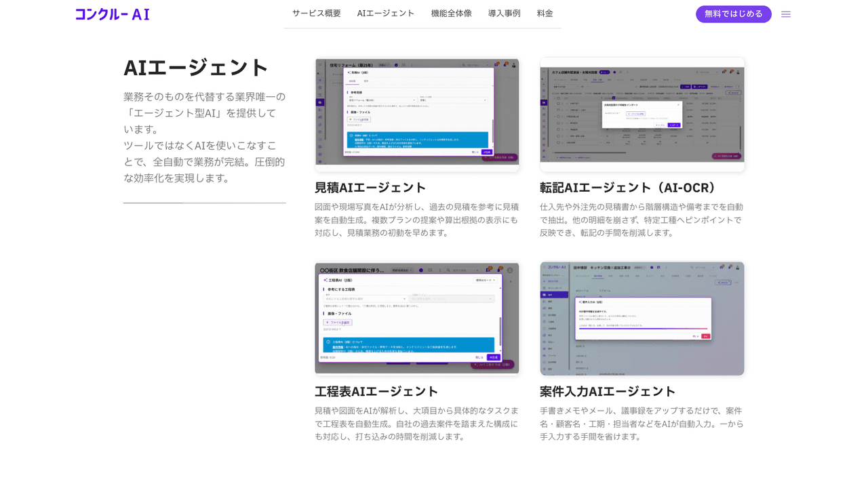Click the 見積AIエージェント heading
Screen dimensions: 868x488
point(370,188)
